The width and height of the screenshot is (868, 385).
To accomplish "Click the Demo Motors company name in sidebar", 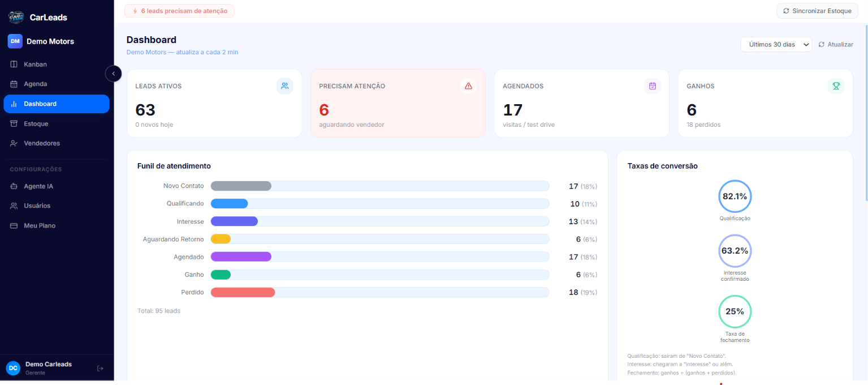I will [50, 41].
